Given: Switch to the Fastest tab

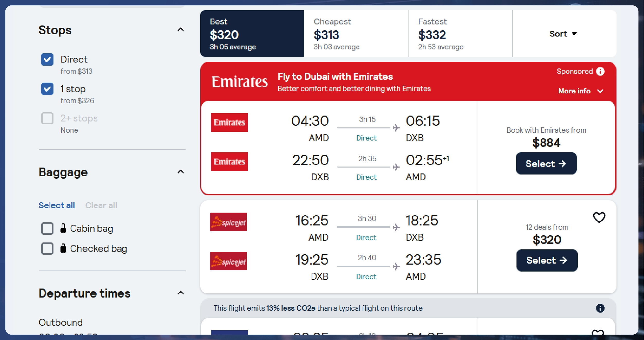Looking at the screenshot, I should tap(460, 34).
